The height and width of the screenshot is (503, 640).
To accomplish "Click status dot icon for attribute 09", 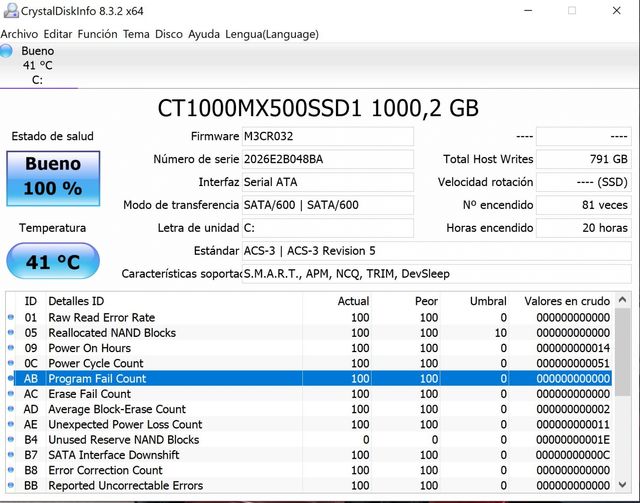I will (11, 347).
